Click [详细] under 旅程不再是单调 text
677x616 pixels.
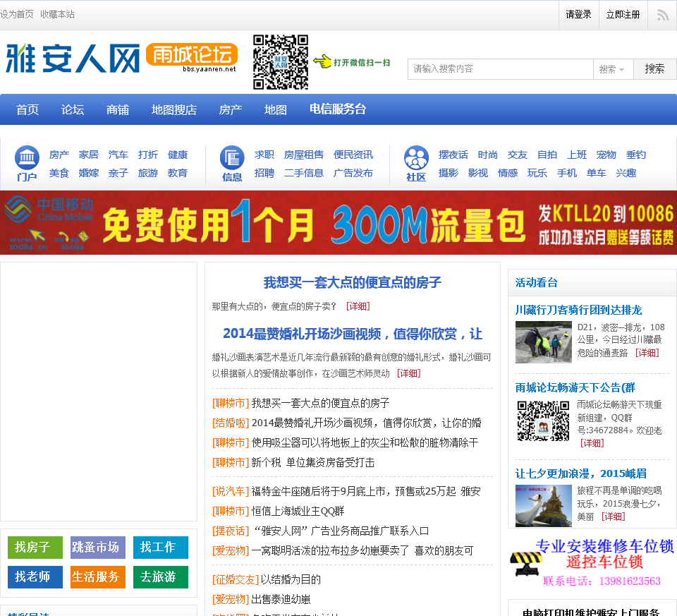(613, 517)
